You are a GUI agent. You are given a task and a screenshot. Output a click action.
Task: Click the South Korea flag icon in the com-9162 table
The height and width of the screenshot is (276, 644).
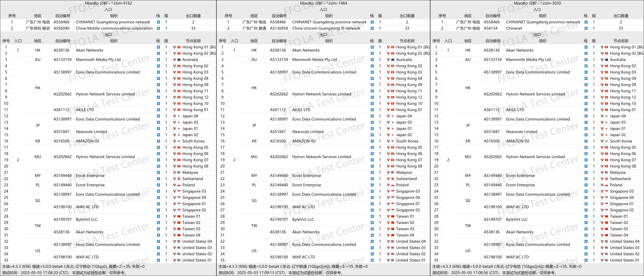(179, 141)
